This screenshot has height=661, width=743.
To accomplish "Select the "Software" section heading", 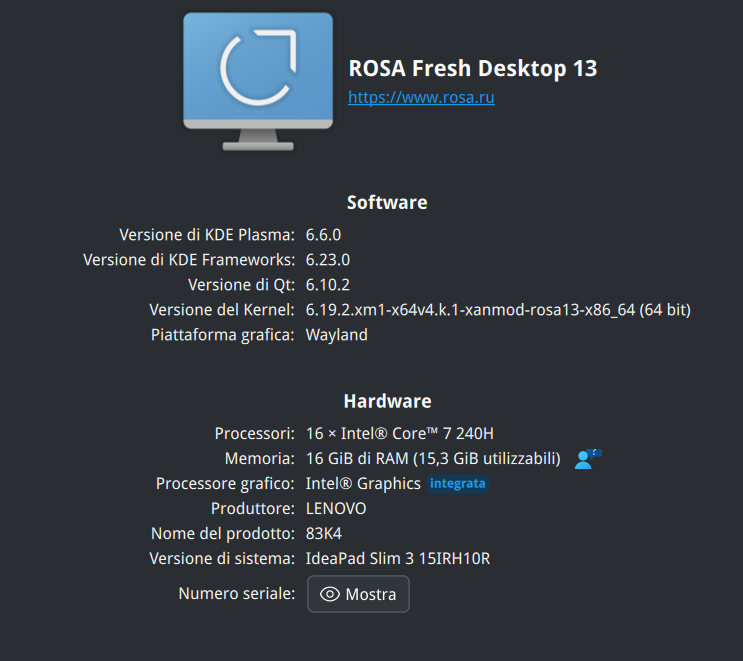I will point(387,202).
